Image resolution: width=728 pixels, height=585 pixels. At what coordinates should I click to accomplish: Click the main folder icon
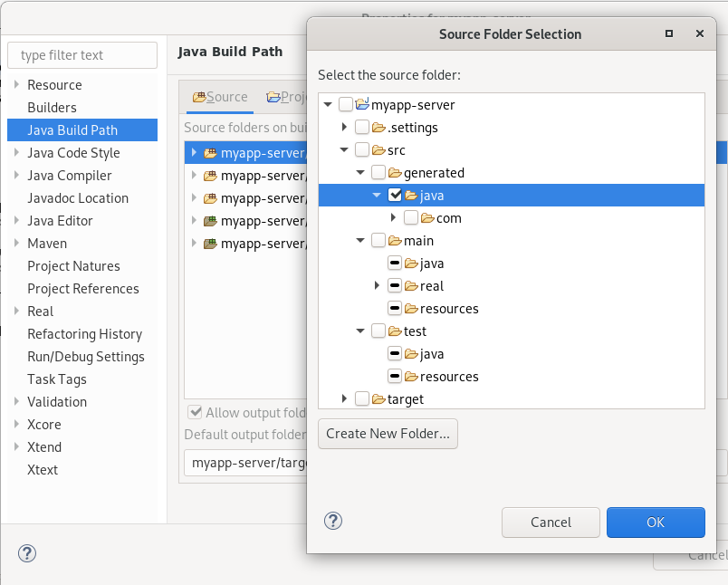395,240
